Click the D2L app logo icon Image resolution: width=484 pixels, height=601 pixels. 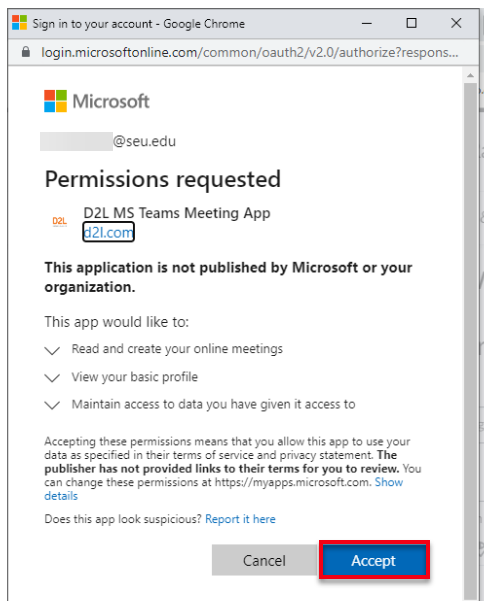pos(59,222)
